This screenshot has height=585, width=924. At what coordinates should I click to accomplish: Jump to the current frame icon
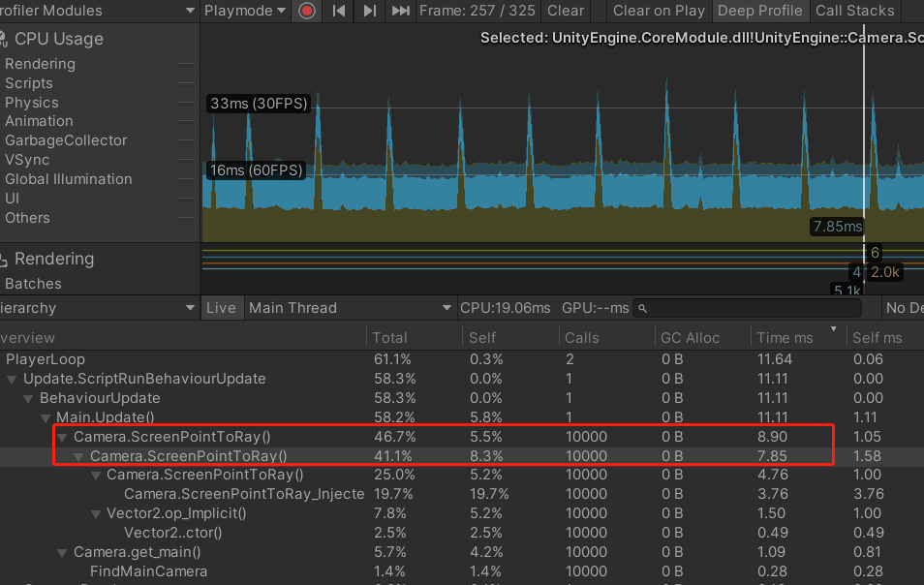click(401, 11)
